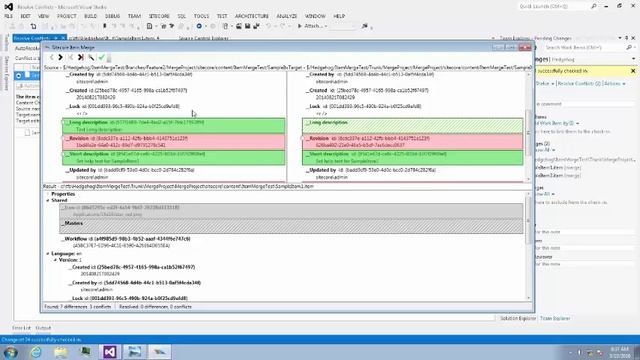
Task: Open the Error List tab
Action: (21, 328)
